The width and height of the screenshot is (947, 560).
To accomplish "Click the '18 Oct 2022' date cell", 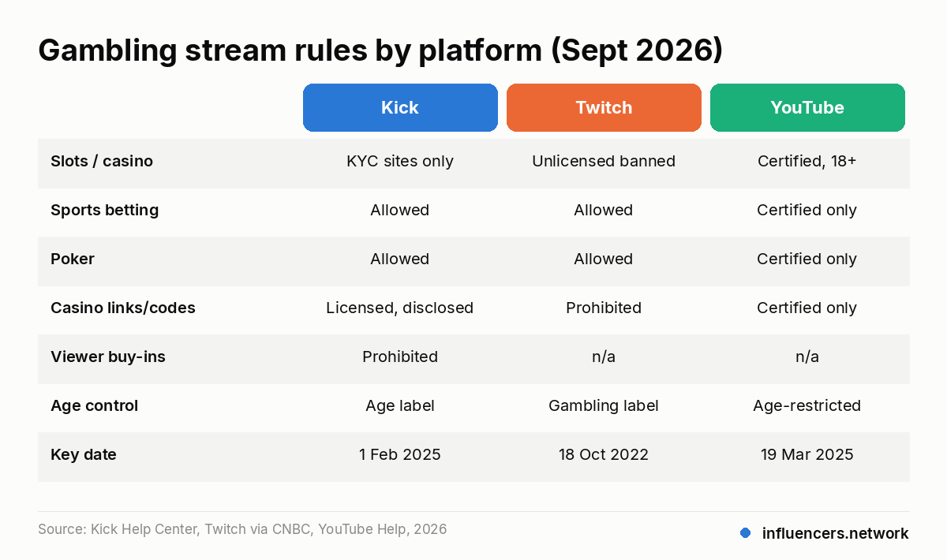I will pyautogui.click(x=604, y=454).
